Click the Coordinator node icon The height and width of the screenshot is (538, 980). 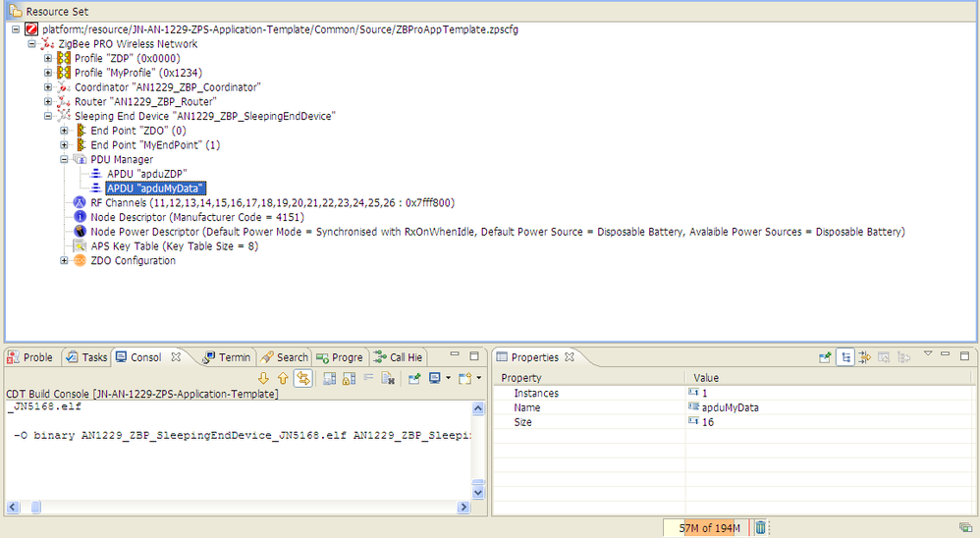coord(64,86)
